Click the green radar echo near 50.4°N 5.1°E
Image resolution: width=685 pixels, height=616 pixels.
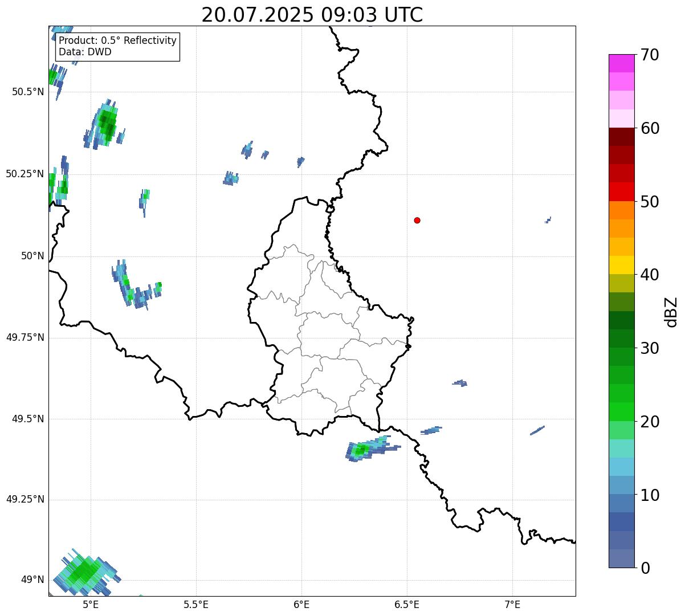pyautogui.click(x=105, y=125)
